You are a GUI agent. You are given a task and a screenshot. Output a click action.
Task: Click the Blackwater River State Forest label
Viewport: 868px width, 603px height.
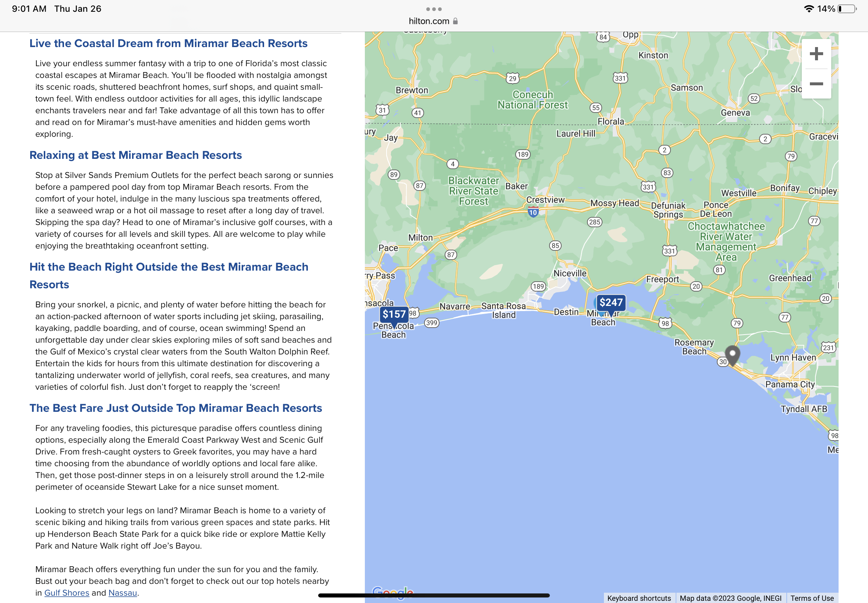473,191
